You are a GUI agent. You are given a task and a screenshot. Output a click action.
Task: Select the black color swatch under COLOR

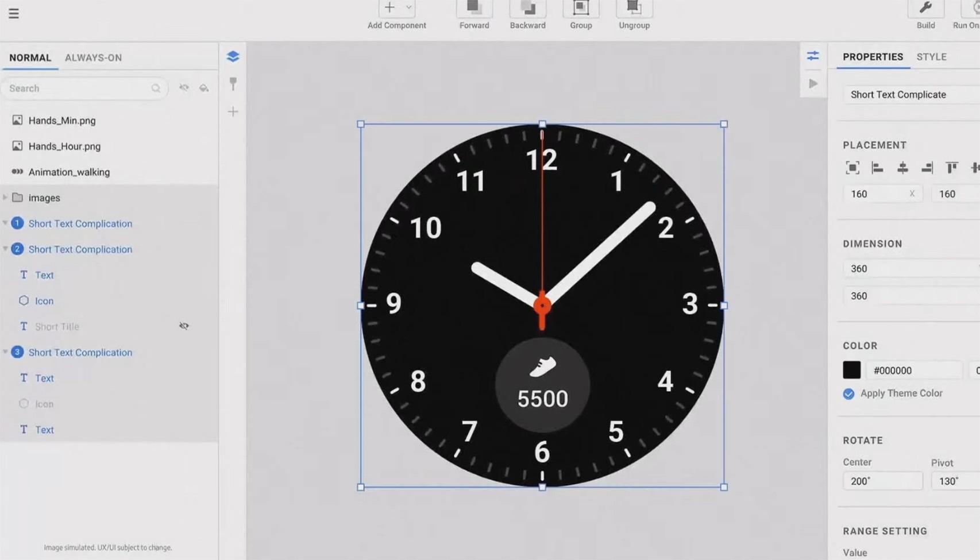click(851, 370)
